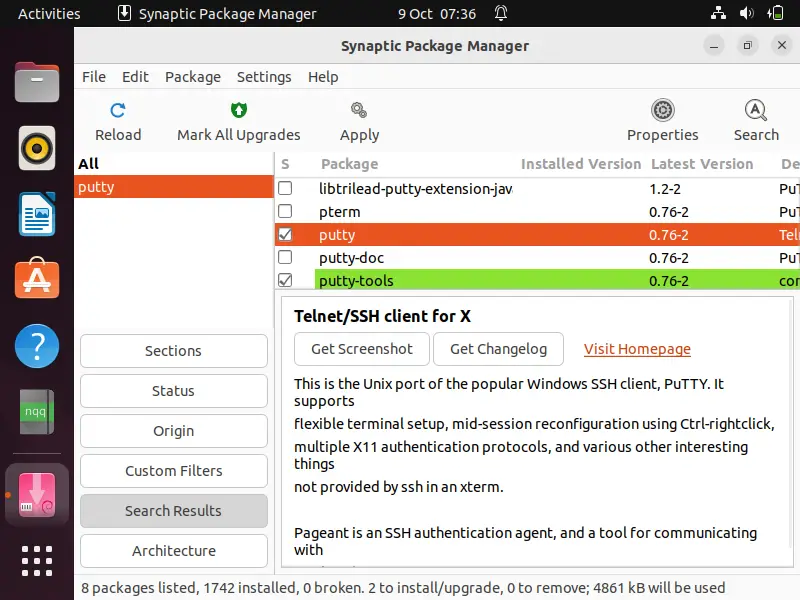Click the Get Screenshot button

coord(362,349)
